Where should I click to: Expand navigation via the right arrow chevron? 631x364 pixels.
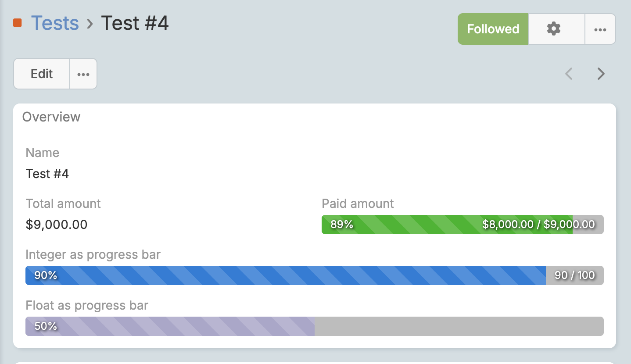pyautogui.click(x=600, y=74)
